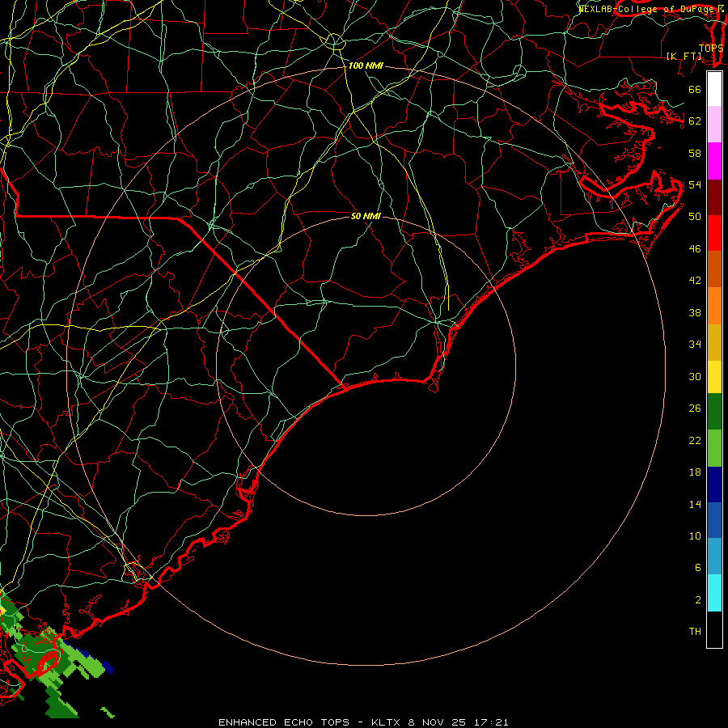Viewport: 728px width, 728px height.
Task: Click the light green legend swatch
Action: pyautogui.click(x=714, y=448)
